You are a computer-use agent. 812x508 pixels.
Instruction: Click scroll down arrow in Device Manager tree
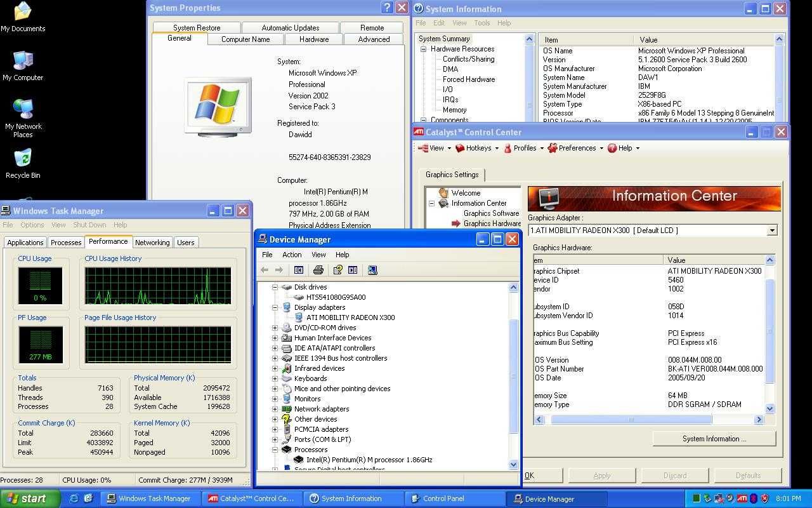[x=514, y=464]
